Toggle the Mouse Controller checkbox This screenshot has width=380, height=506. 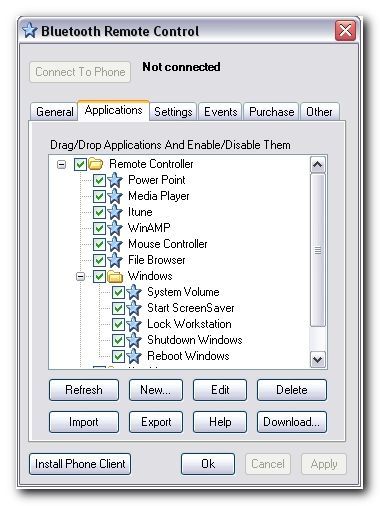coord(99,244)
